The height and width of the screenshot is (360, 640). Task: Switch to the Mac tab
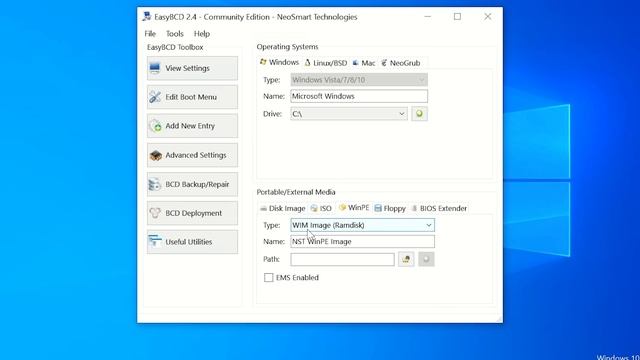(364, 63)
